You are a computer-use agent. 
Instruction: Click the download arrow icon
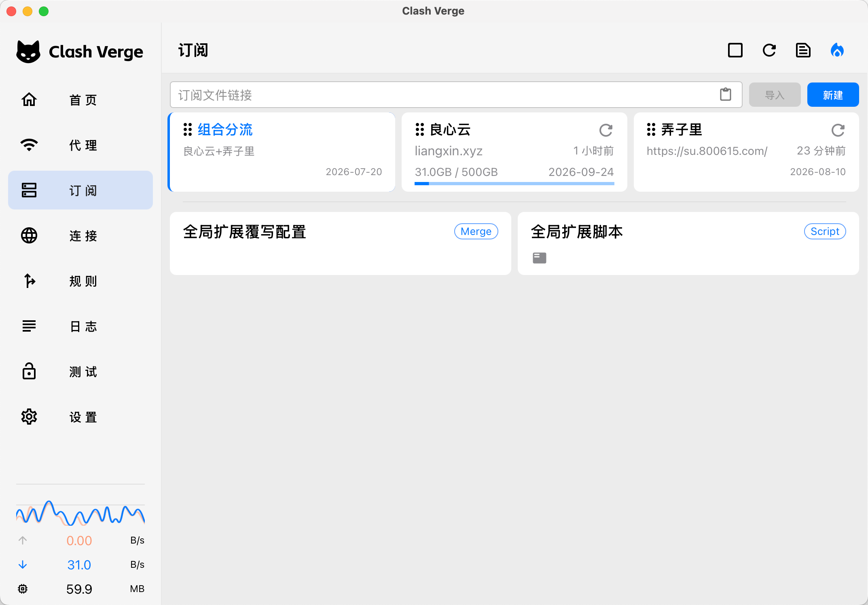[x=23, y=565]
